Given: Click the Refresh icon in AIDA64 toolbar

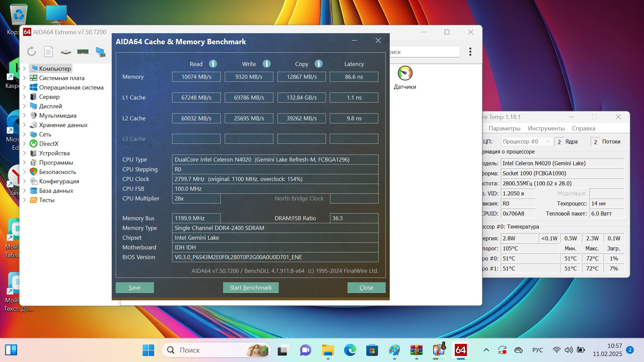Looking at the screenshot, I should click(32, 52).
